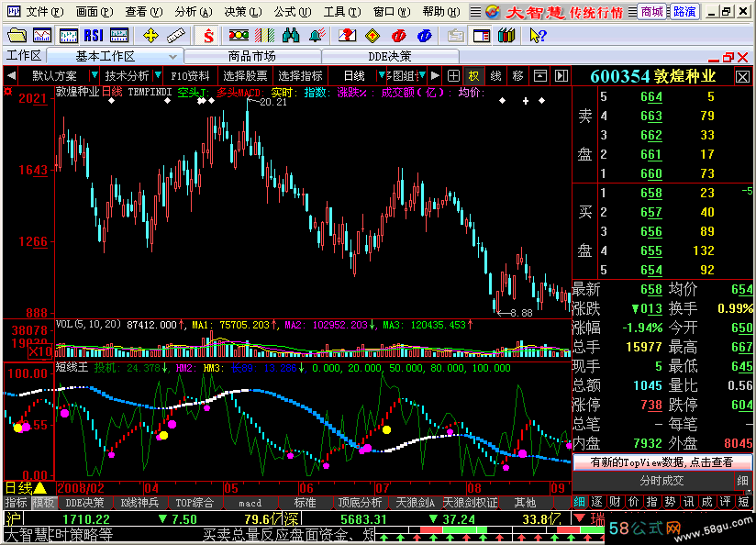Open the folder icon in the toolbar
The image size is (756, 545).
(x=17, y=35)
